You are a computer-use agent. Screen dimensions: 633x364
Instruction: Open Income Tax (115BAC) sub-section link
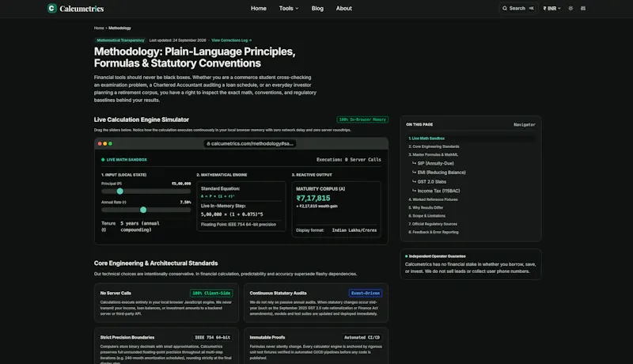tap(438, 191)
